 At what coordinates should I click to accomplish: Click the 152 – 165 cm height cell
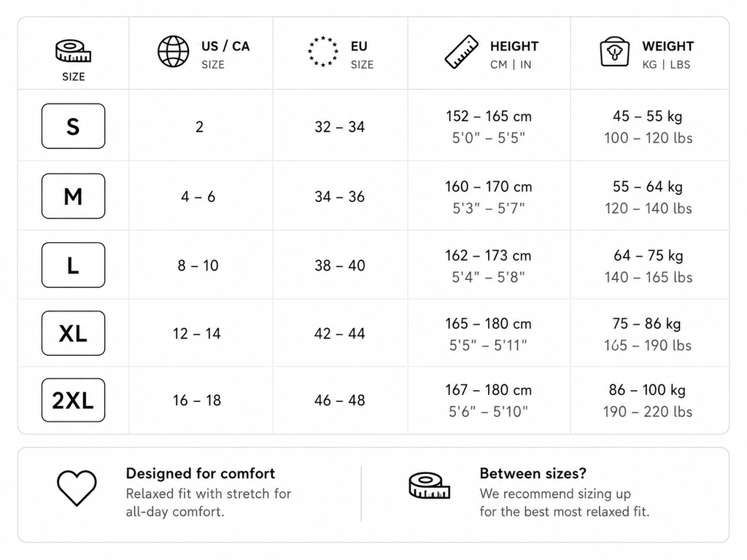click(489, 116)
